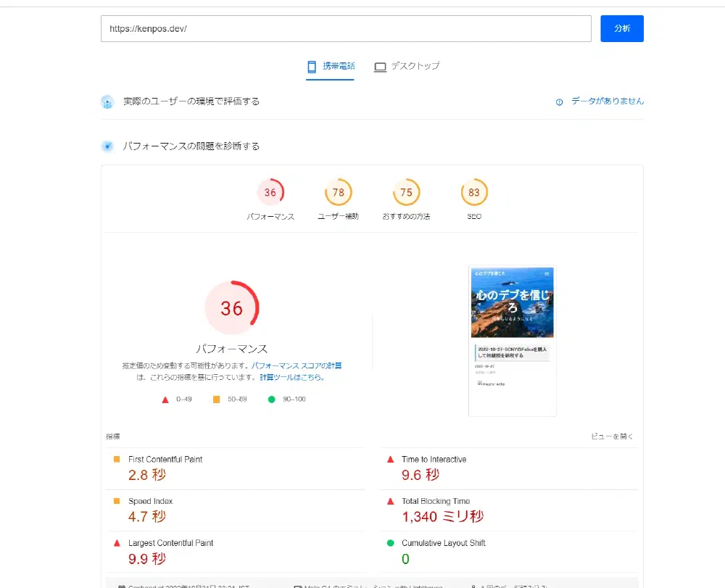
Task: Click the large performance gauge showing 36
Action: [x=232, y=308]
